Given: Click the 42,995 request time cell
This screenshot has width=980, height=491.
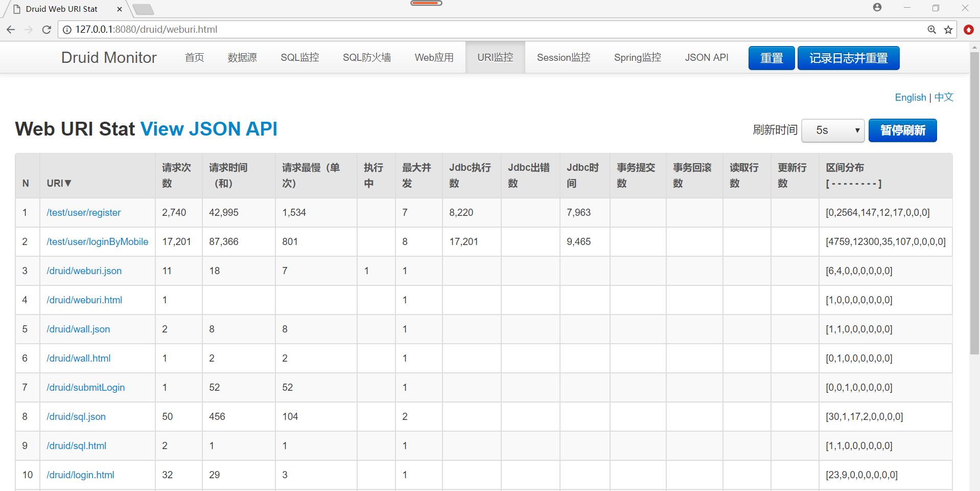Looking at the screenshot, I should pos(239,213).
